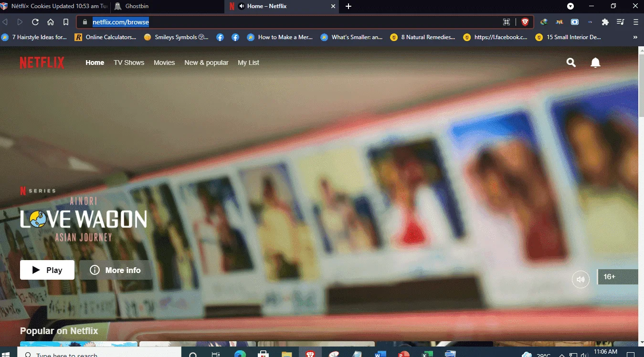
Task: Open Microsoft Word from taskbar
Action: [380, 353]
